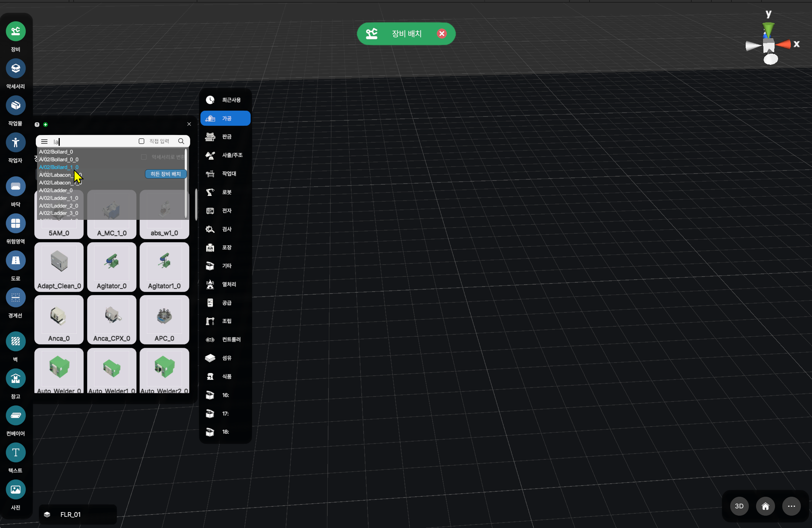Toggle the 3D view mode button
812x528 pixels.
coord(739,506)
